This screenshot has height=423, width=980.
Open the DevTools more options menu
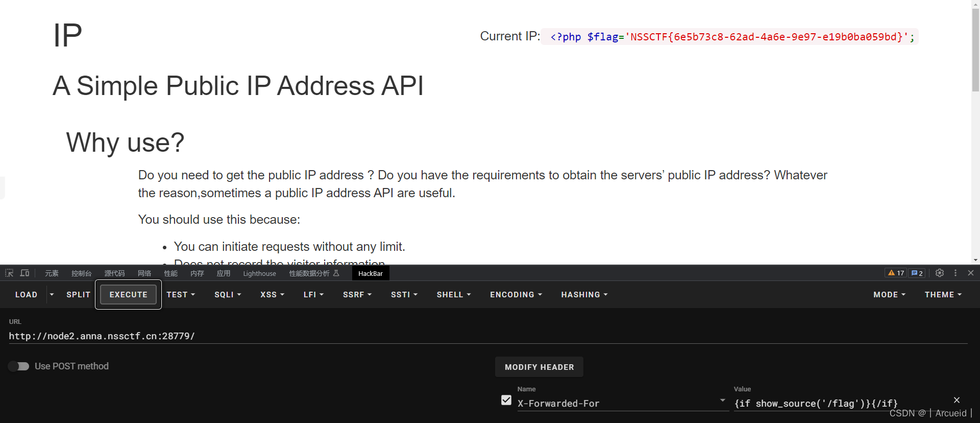pyautogui.click(x=955, y=273)
